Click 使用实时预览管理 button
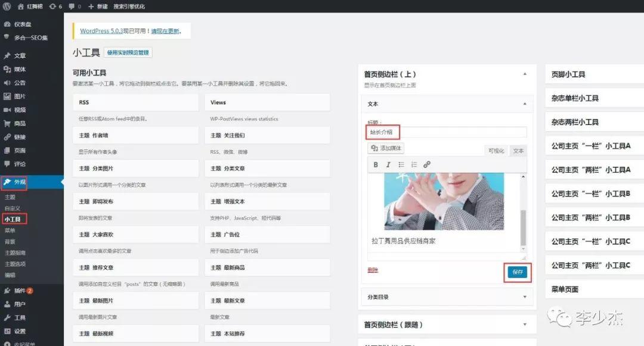 (128, 52)
